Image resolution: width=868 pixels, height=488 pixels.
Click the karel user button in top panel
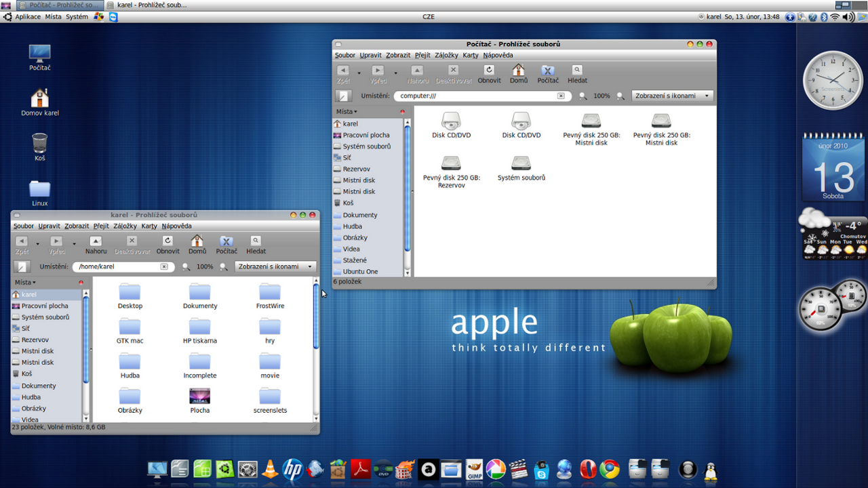pos(709,17)
